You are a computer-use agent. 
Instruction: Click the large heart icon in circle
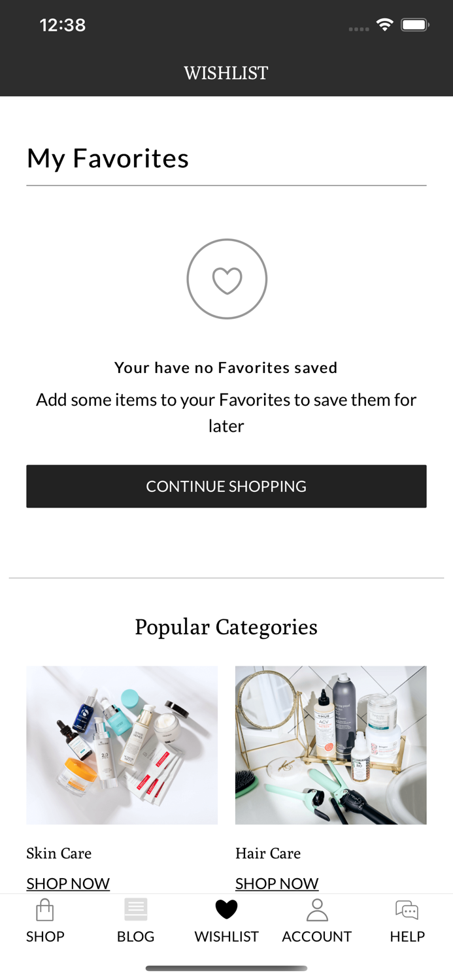227,279
